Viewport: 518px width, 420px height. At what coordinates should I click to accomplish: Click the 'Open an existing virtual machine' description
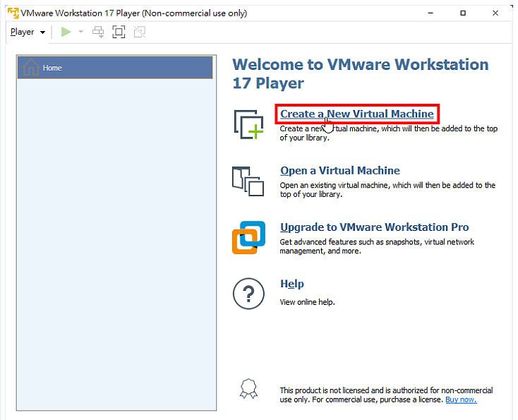tap(387, 190)
